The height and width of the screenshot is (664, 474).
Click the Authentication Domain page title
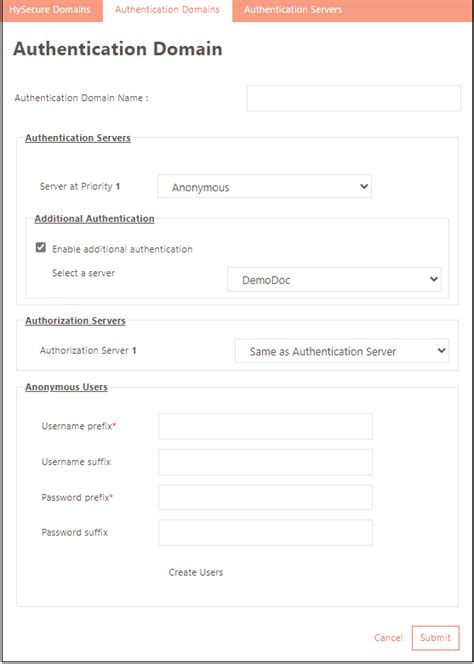tap(118, 49)
